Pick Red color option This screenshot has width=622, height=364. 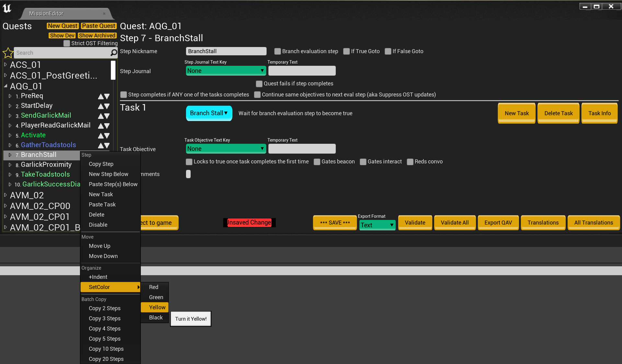pyautogui.click(x=154, y=287)
